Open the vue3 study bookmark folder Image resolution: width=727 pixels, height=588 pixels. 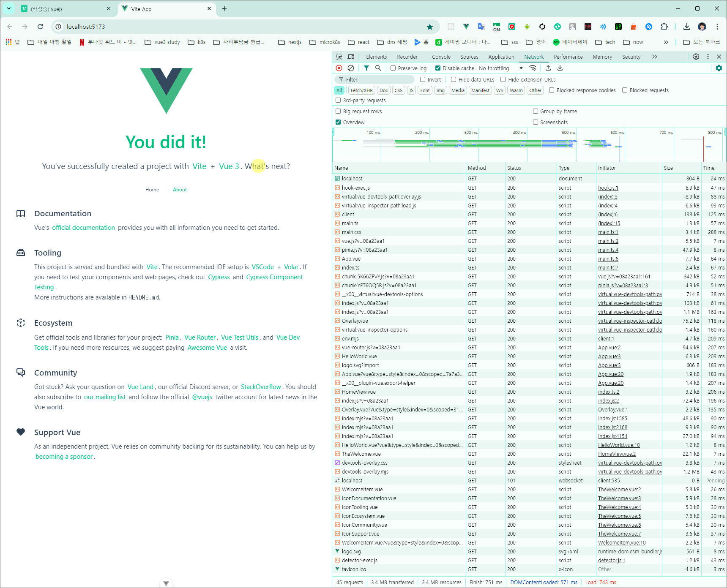click(162, 42)
